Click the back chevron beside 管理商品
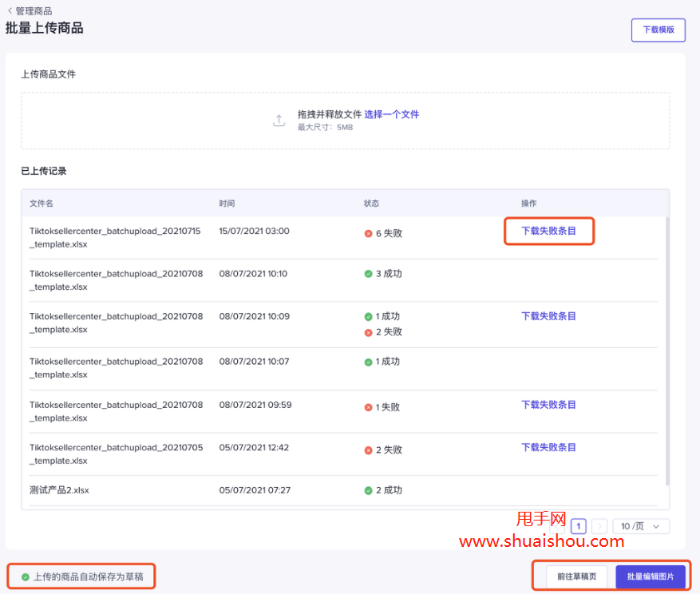Image resolution: width=700 pixels, height=594 pixels. pos(10,11)
